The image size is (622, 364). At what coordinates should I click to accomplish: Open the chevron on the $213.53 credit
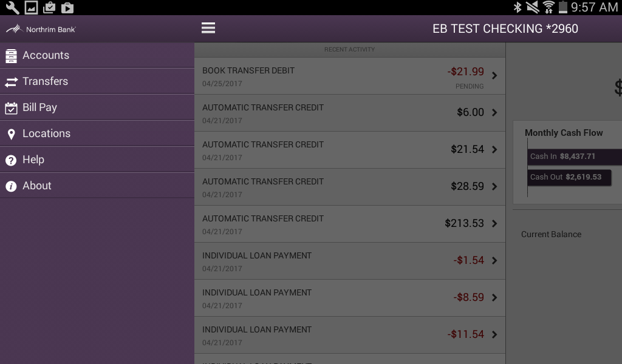click(x=494, y=223)
